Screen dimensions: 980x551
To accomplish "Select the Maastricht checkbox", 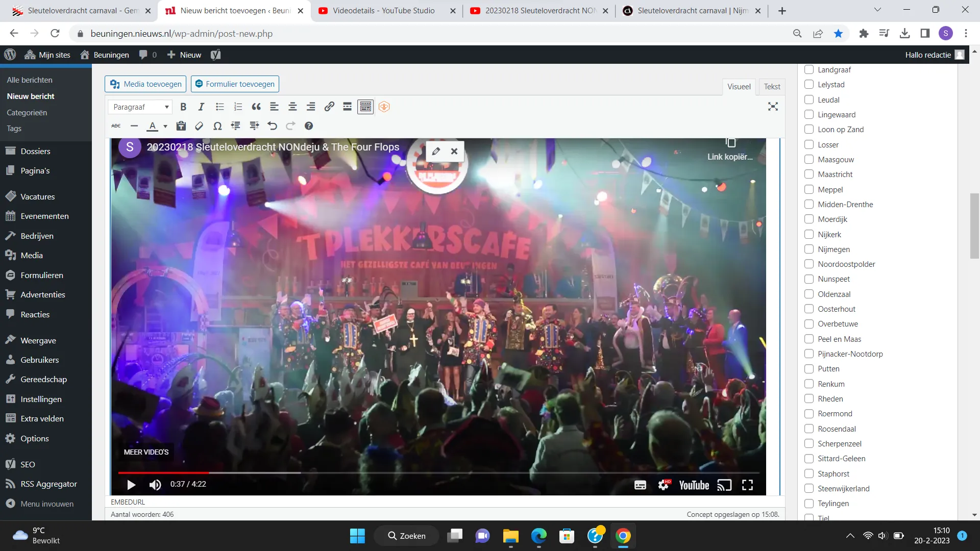I will (x=809, y=174).
